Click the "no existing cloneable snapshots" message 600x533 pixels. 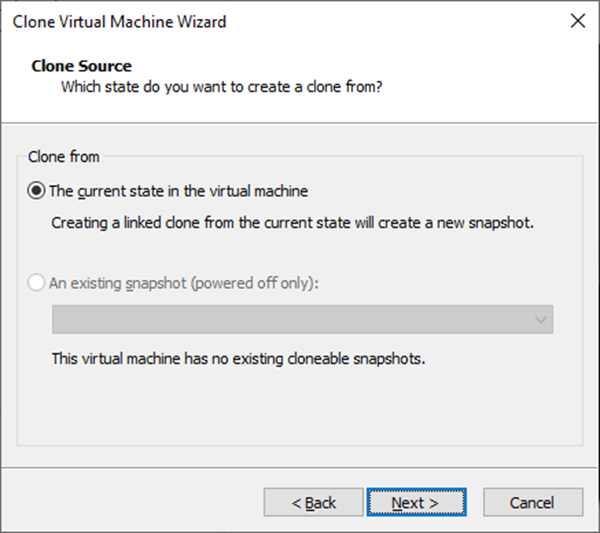(238, 357)
